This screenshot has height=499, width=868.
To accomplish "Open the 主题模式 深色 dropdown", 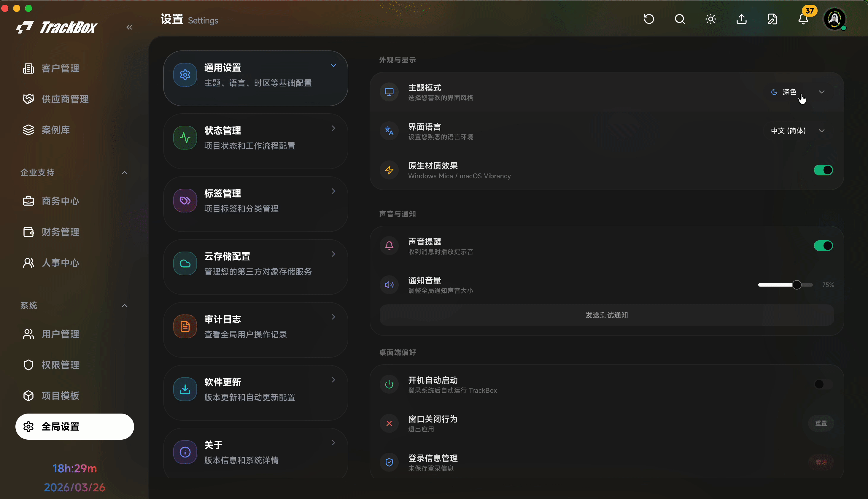I will coord(798,92).
